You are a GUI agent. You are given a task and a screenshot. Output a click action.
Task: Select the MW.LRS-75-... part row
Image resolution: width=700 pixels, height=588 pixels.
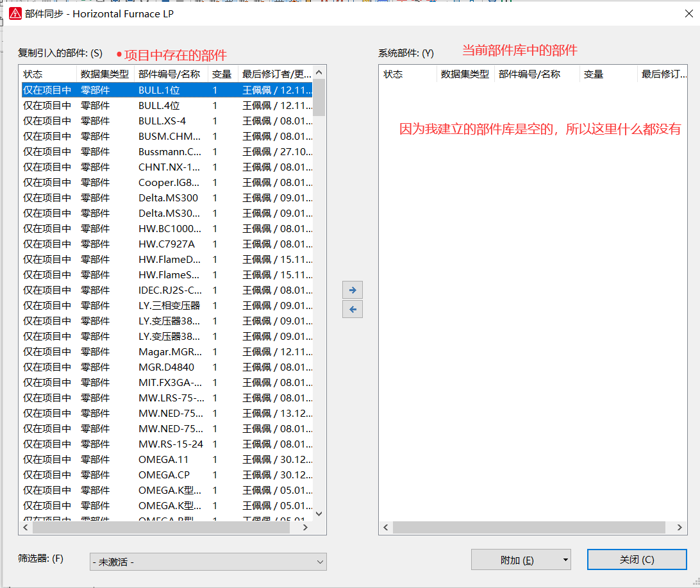167,398
